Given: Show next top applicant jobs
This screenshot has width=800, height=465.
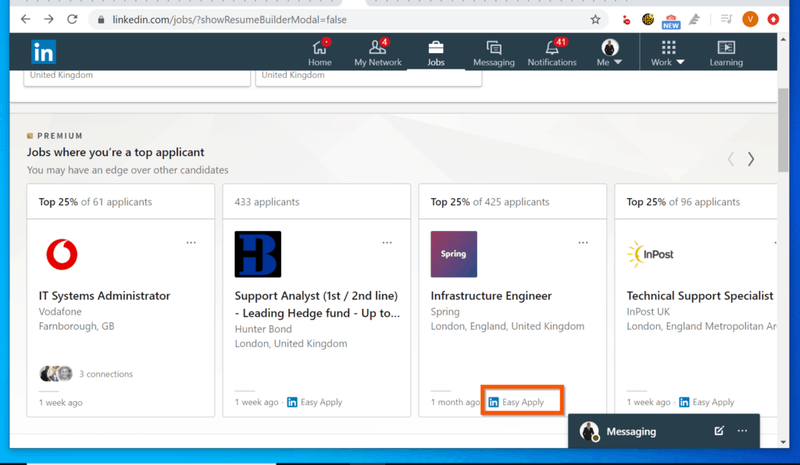Looking at the screenshot, I should [751, 159].
